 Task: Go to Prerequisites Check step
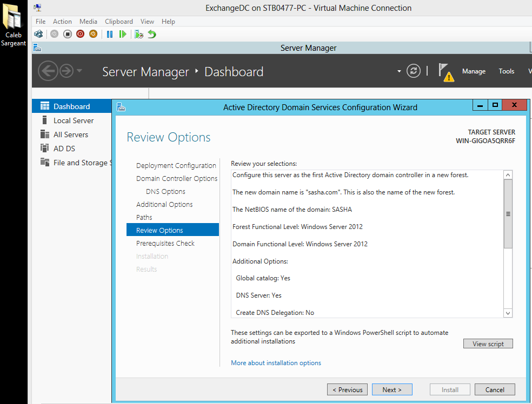coord(165,244)
